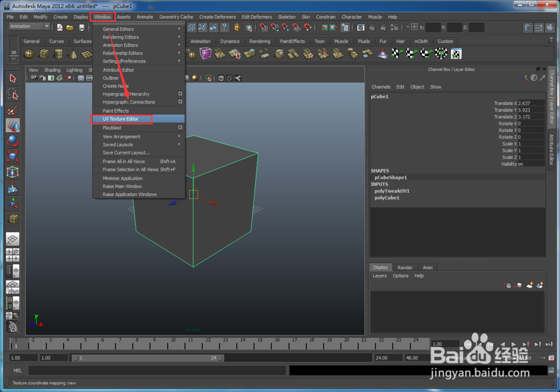Switch to the Dynamics shelf tab
The height and width of the screenshot is (392, 560).
click(230, 41)
